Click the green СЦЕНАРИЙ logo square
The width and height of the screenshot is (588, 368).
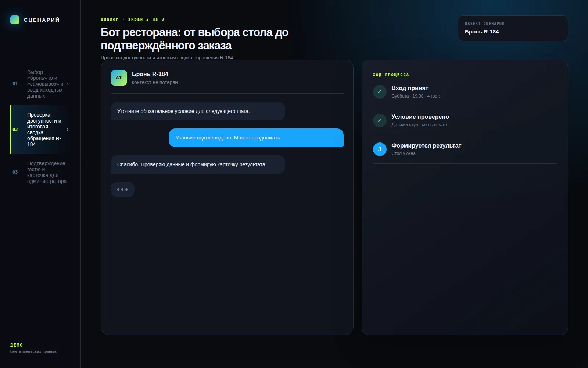click(15, 20)
